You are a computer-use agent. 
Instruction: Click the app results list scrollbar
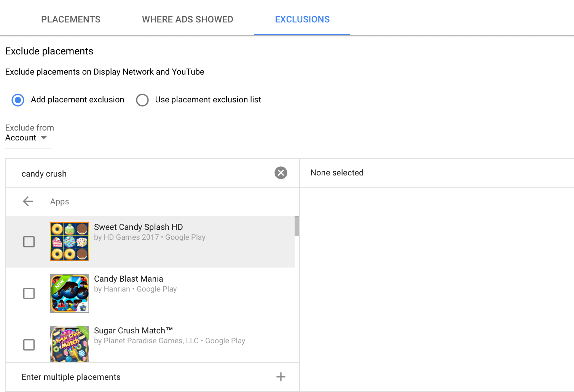pyautogui.click(x=297, y=226)
